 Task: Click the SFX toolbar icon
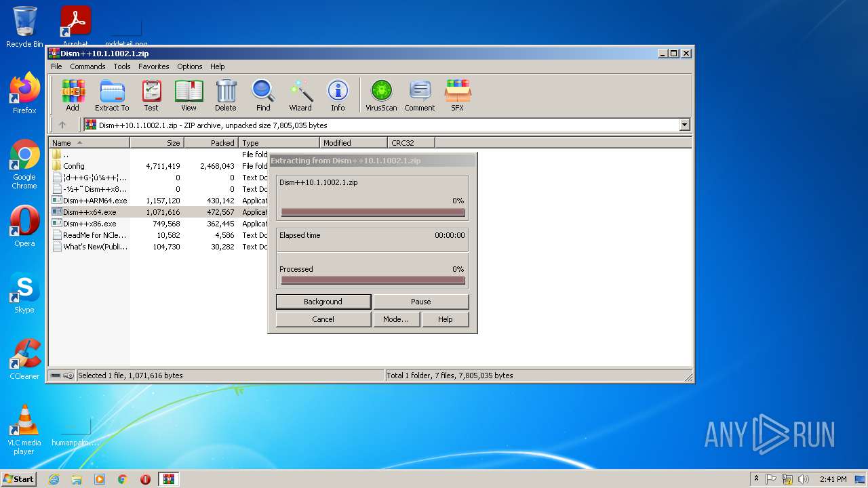click(458, 96)
